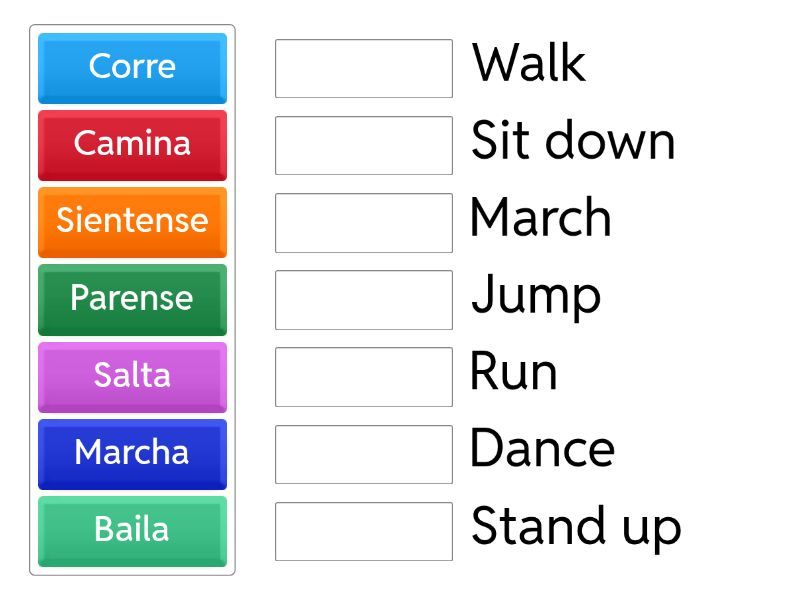
Task: Click the empty slot beside March
Action: (x=364, y=222)
